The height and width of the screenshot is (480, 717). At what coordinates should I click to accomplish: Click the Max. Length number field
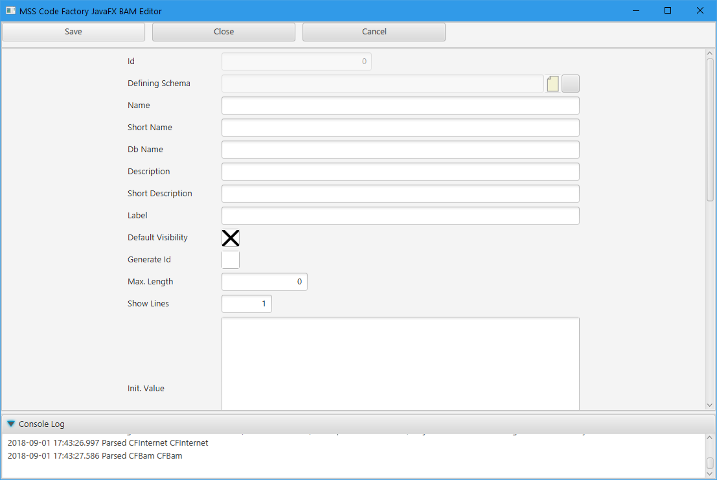[264, 282]
